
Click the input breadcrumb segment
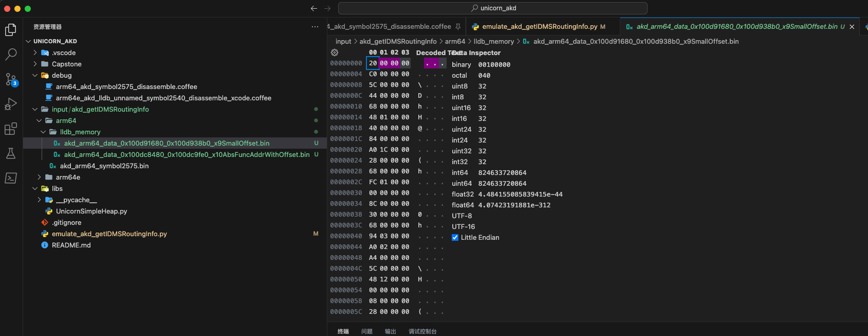coord(343,41)
